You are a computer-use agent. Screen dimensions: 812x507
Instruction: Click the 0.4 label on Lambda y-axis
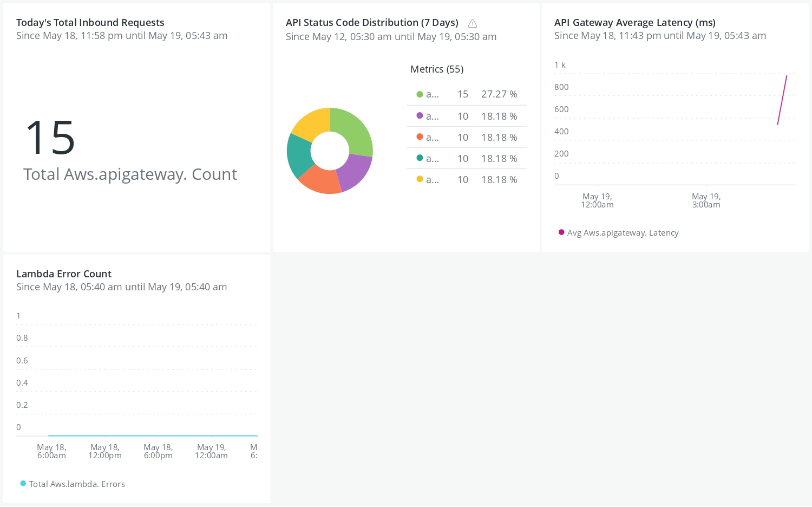(22, 383)
